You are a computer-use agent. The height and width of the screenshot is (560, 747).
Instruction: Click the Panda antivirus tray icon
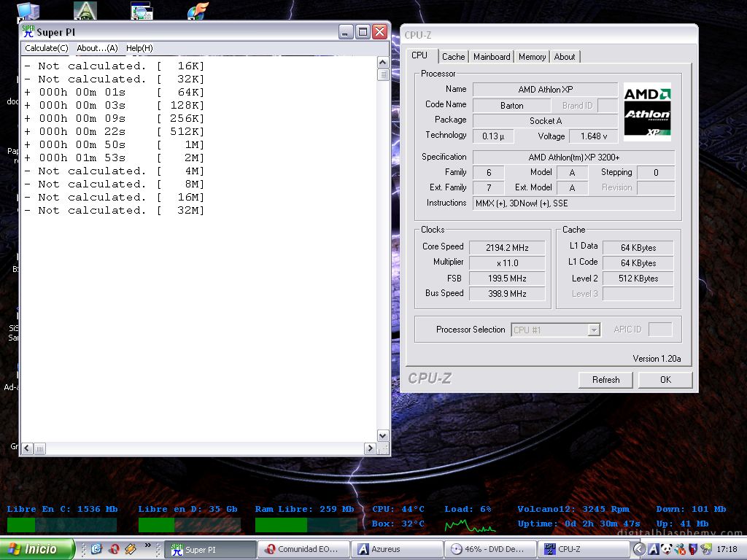[x=667, y=549]
